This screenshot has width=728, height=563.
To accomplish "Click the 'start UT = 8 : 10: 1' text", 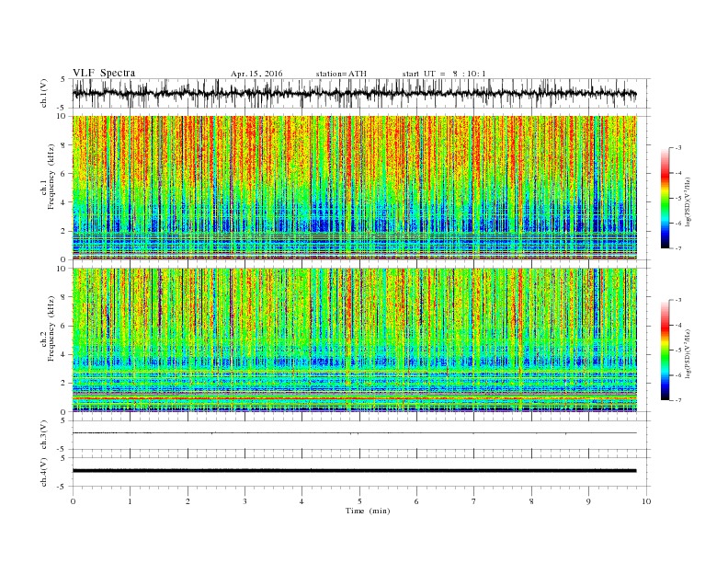I will [x=444, y=74].
